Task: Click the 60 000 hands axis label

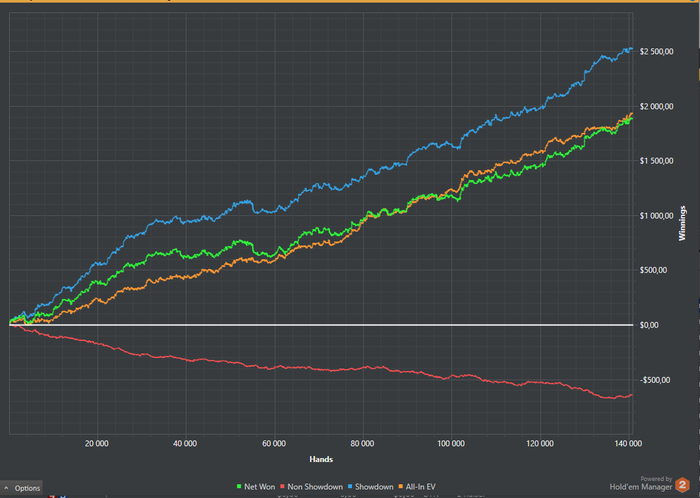Action: (x=274, y=444)
